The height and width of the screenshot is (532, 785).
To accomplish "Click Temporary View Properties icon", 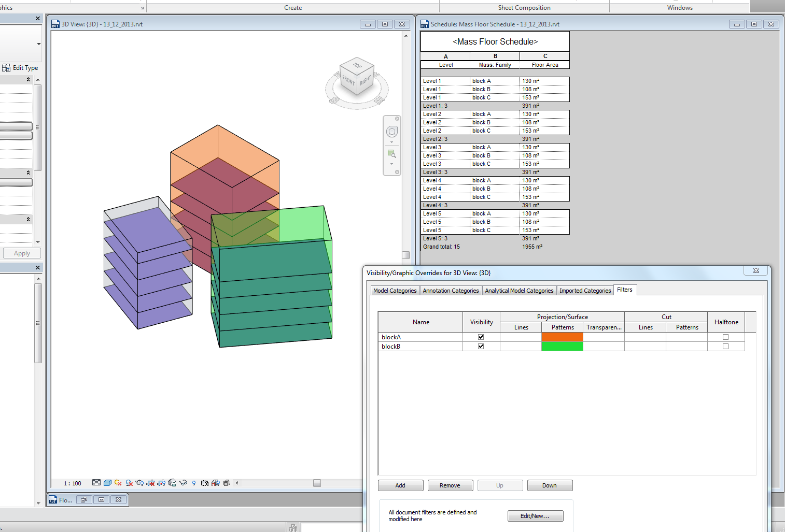I will [205, 483].
